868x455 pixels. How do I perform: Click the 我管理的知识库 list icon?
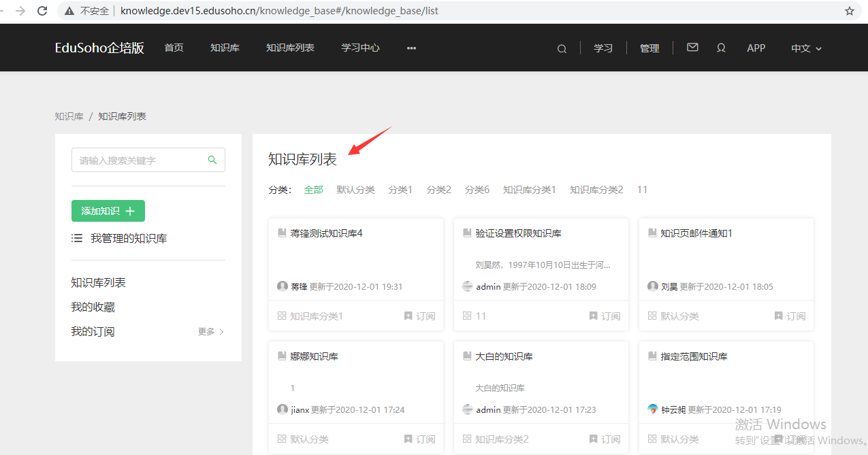[77, 238]
